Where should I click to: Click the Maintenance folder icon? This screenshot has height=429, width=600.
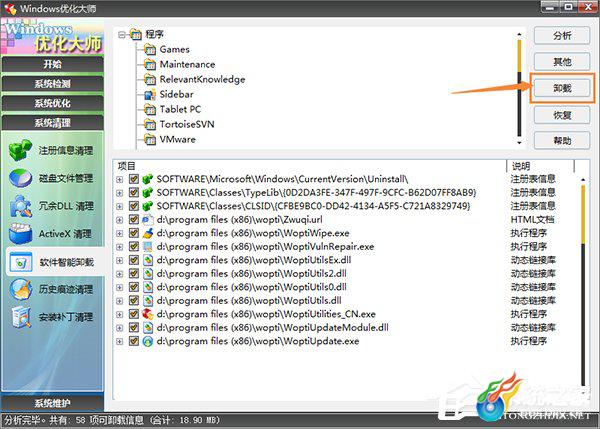(150, 64)
